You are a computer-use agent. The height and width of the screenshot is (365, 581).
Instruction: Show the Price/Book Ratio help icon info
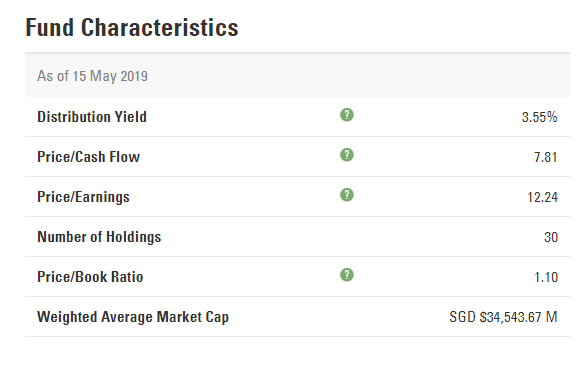click(347, 275)
